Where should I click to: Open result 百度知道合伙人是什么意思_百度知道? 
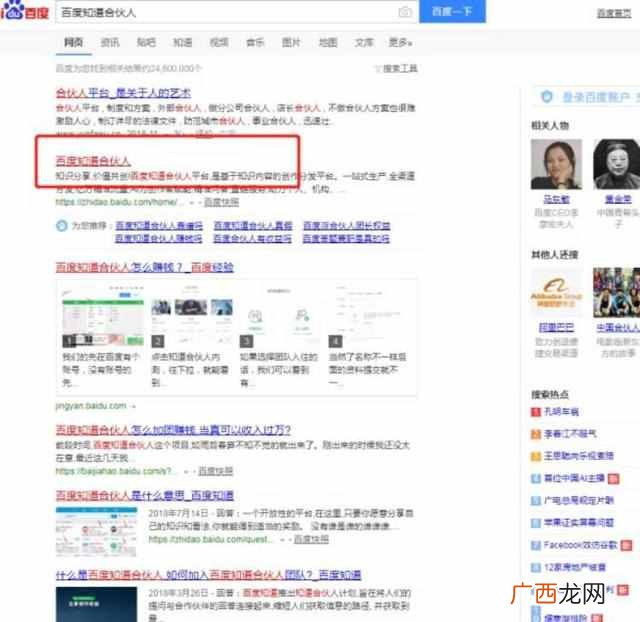tap(144, 495)
